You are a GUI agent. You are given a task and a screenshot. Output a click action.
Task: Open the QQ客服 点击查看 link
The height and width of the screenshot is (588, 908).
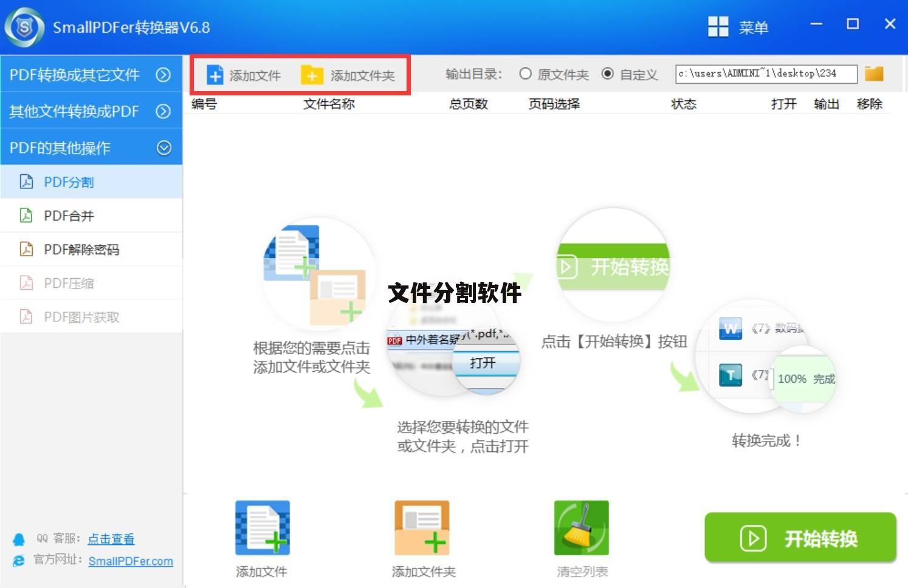click(111, 539)
